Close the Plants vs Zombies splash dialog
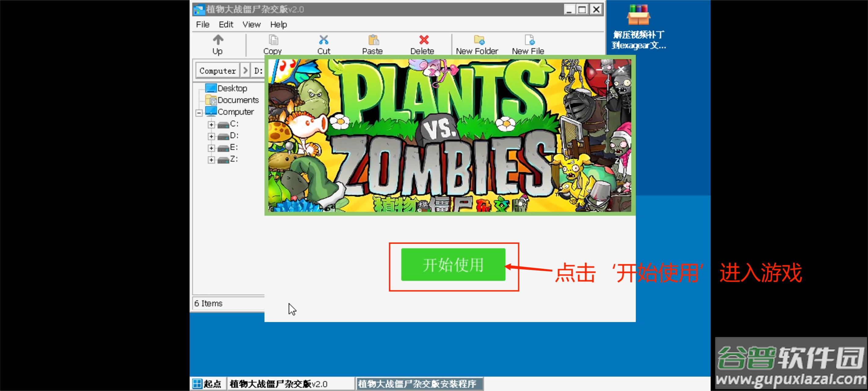This screenshot has height=391, width=868. 621,70
